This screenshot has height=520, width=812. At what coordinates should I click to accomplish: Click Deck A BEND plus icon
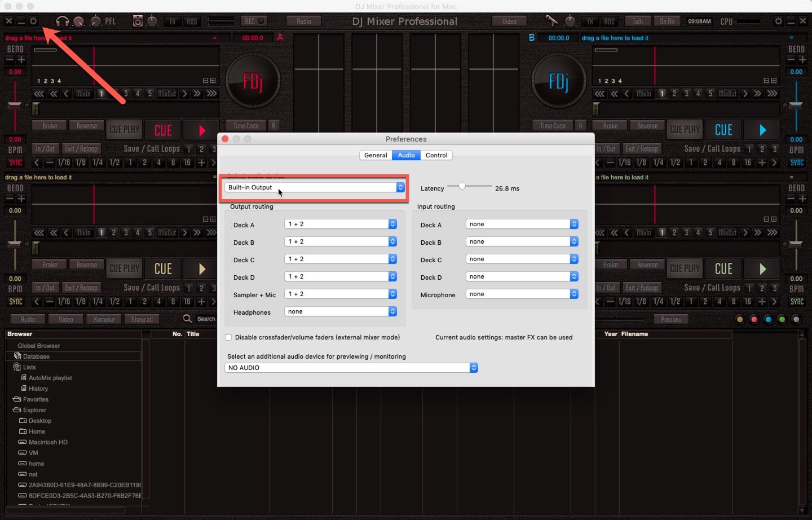coord(21,60)
